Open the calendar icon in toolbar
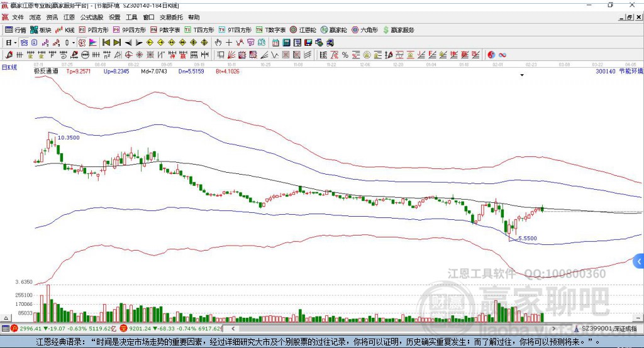644x348 pixels. tap(275, 43)
